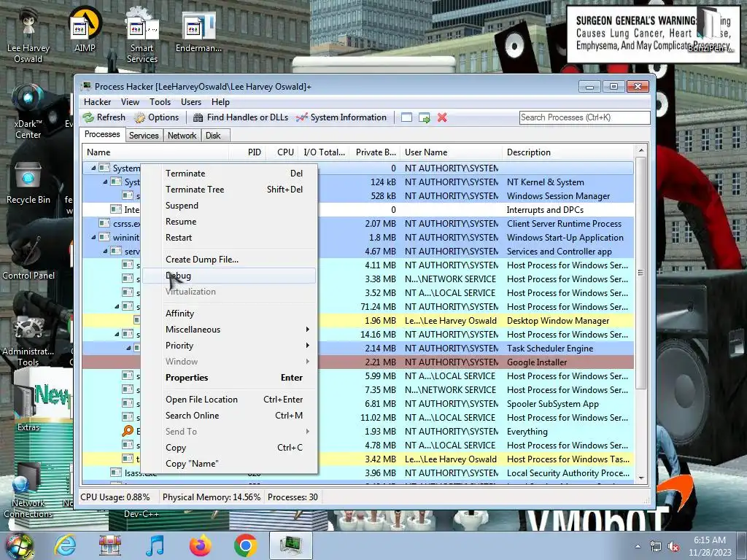
Task: Select Search Online menu entry
Action: 229,416
